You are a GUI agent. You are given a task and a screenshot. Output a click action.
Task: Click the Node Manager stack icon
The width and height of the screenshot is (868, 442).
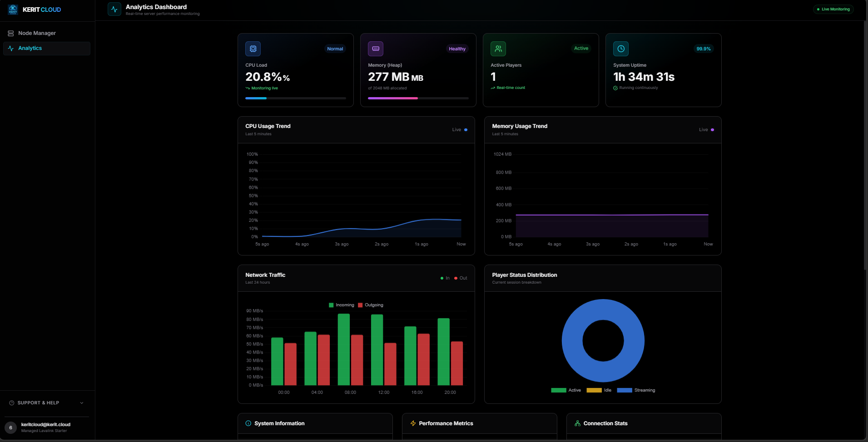click(x=10, y=33)
